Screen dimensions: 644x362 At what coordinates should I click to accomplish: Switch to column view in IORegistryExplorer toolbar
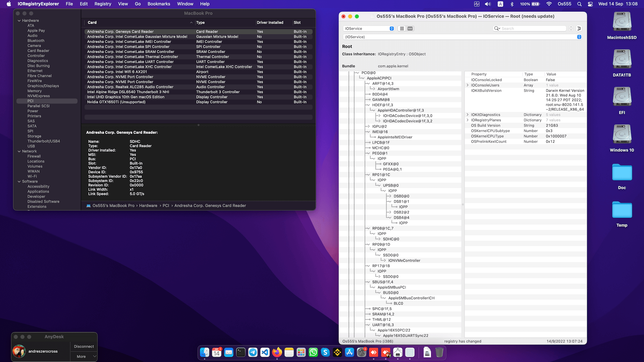pyautogui.click(x=410, y=28)
